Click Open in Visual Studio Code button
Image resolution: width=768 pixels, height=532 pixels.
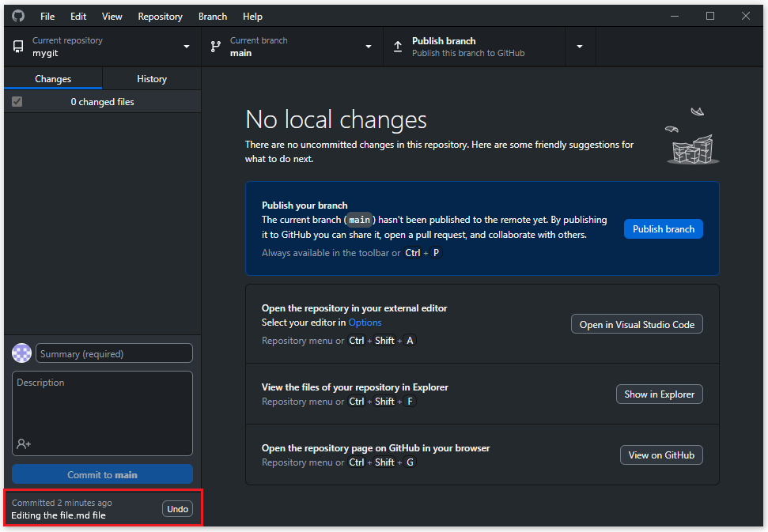click(637, 324)
